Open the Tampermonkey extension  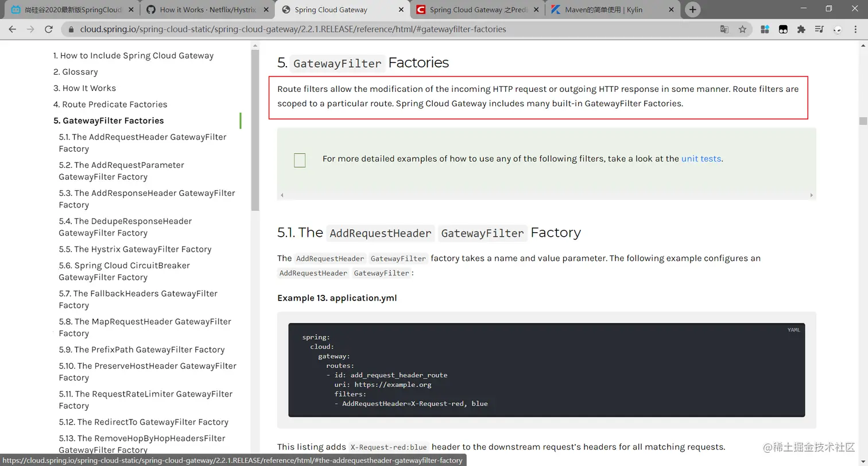[783, 29]
